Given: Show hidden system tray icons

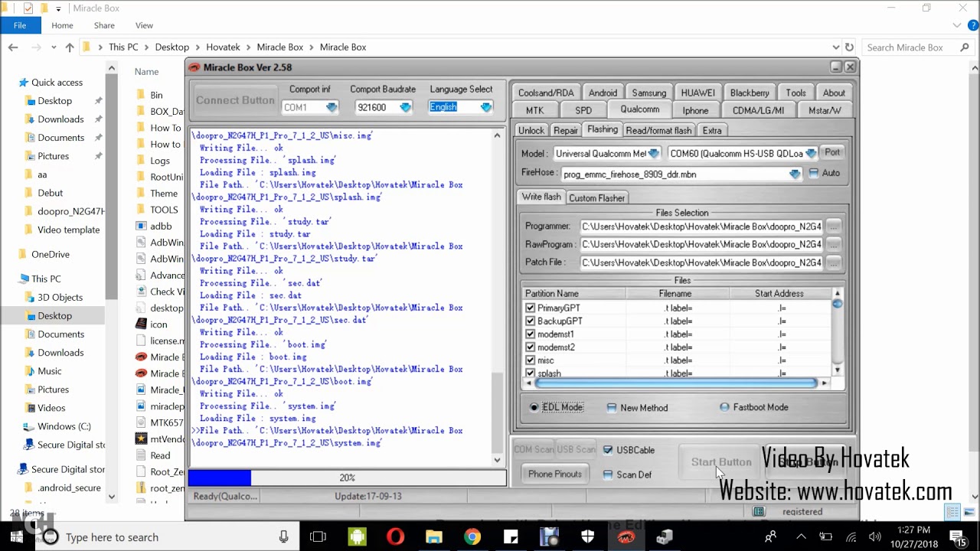Looking at the screenshot, I should tap(801, 537).
